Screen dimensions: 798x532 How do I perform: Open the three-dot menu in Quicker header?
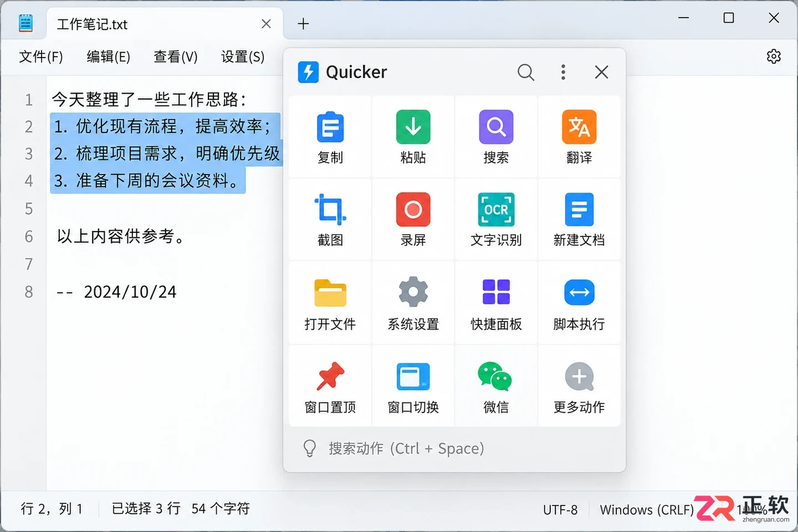click(563, 72)
